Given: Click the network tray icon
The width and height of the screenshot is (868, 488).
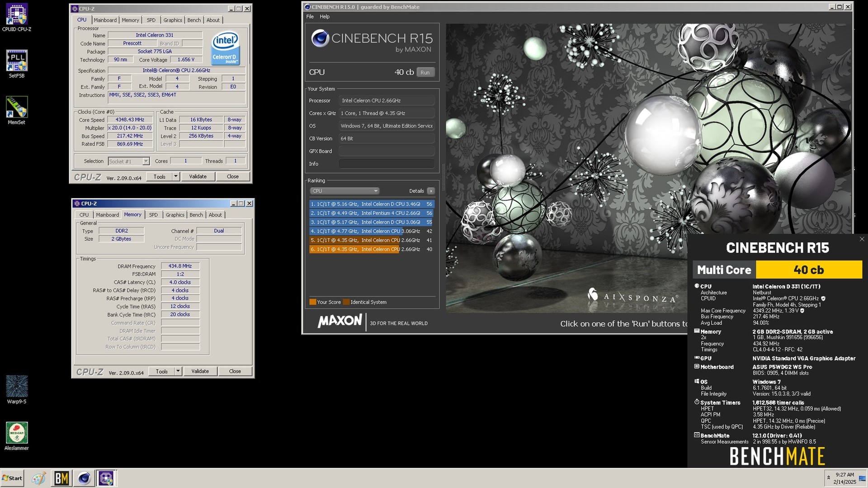Looking at the screenshot, I should point(862,478).
